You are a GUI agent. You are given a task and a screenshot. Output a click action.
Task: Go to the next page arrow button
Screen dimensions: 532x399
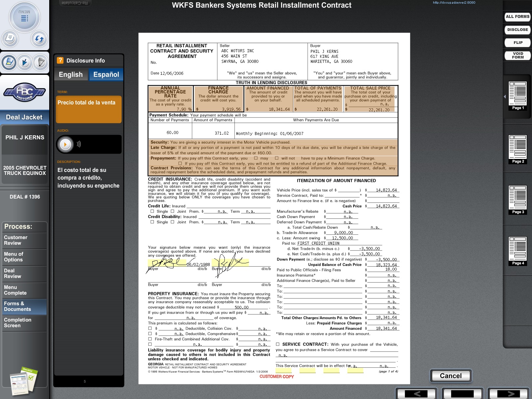508,394
